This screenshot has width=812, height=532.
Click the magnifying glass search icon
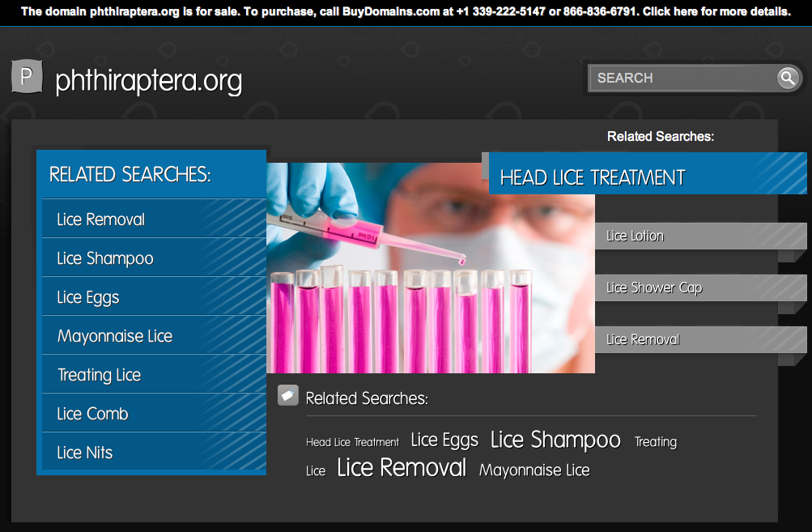click(x=788, y=79)
